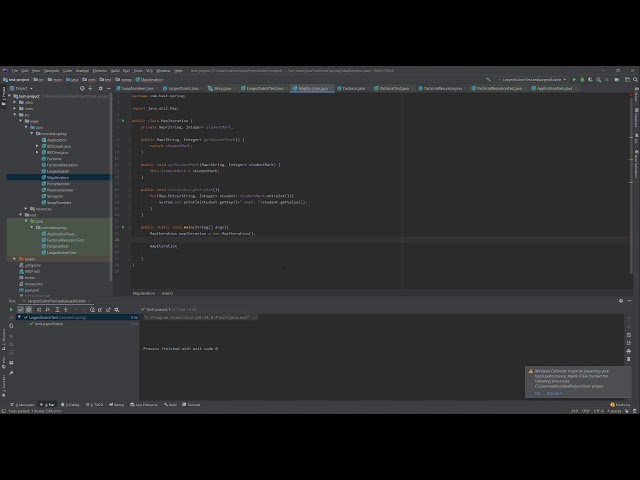Click the Build project hammer icon
This screenshot has width=640, height=480.
click(x=488, y=80)
